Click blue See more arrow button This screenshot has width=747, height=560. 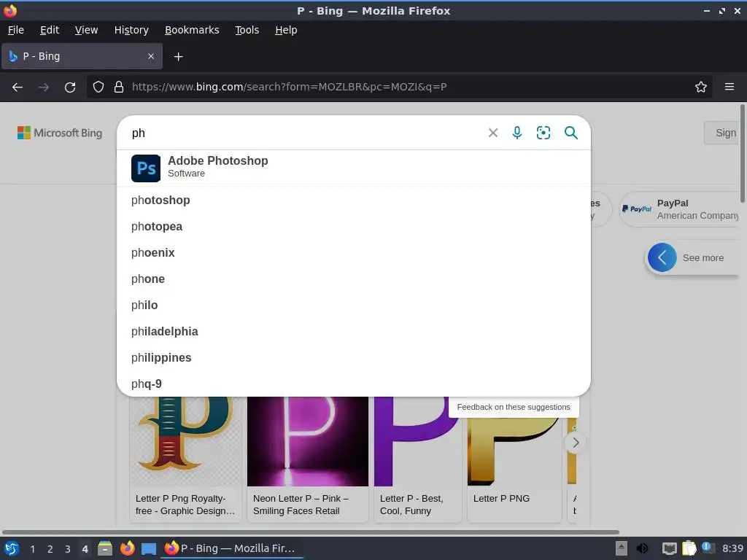(662, 257)
